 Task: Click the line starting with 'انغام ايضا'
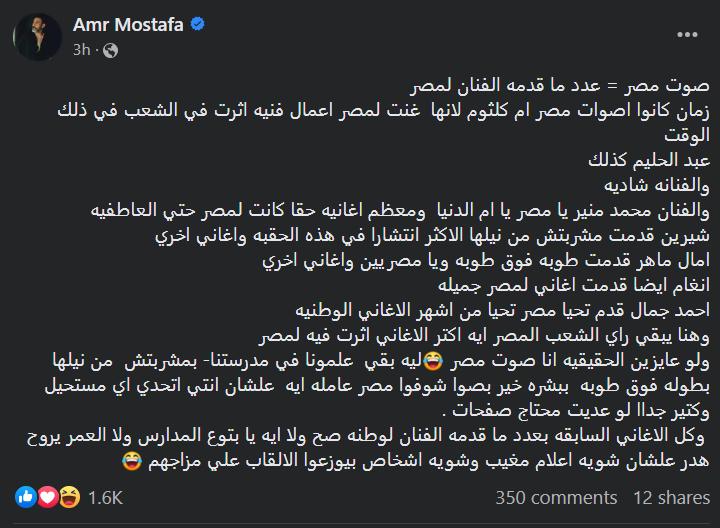[589, 284]
